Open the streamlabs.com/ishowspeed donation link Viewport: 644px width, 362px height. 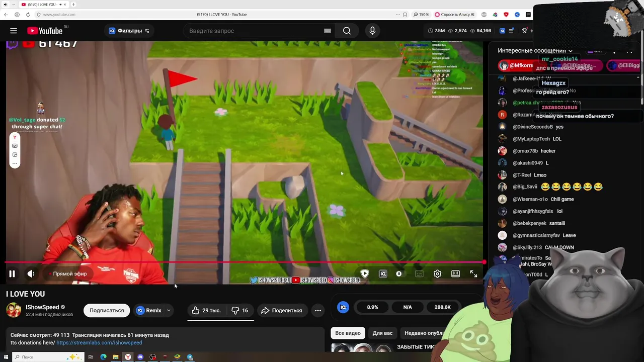point(99,343)
